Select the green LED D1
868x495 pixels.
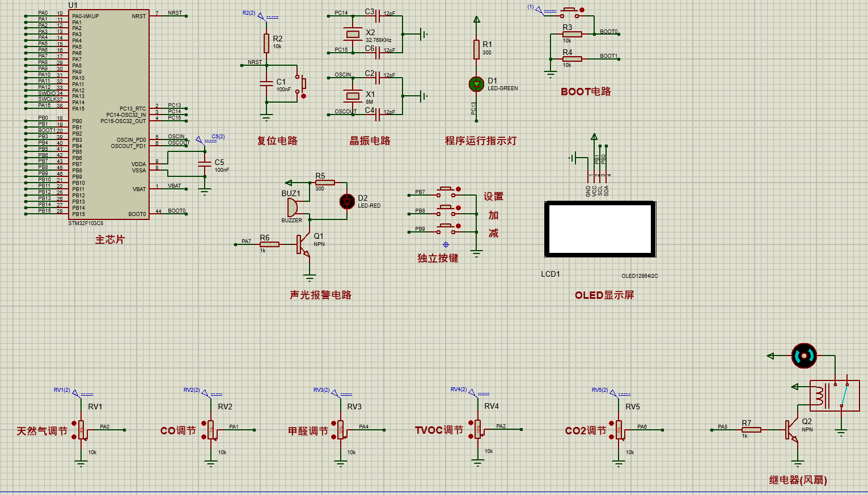click(476, 84)
